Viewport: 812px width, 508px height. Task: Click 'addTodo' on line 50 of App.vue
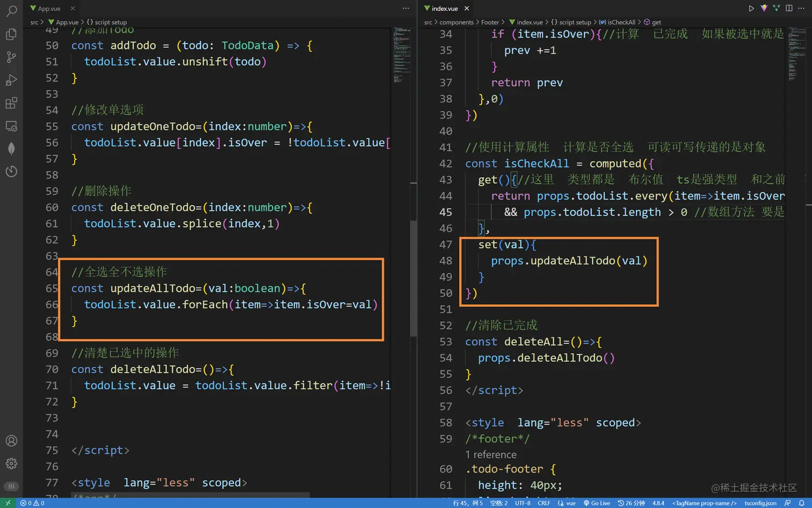tap(133, 46)
